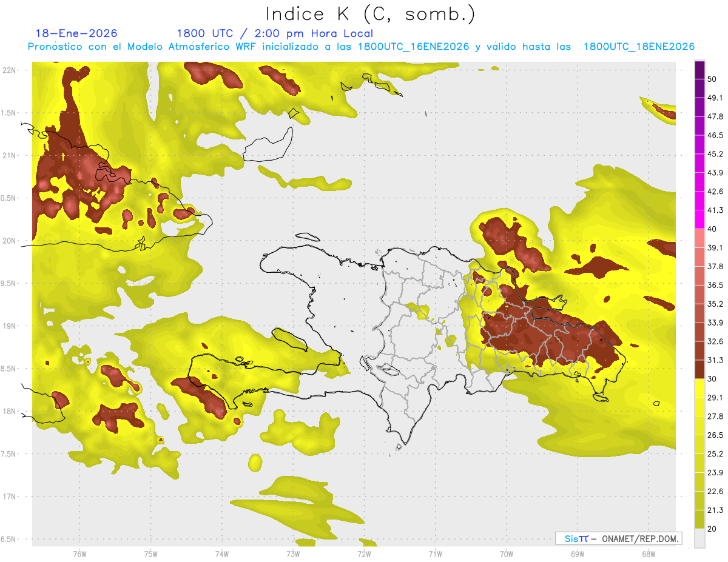Click the legend value "37.8"
Screen dimensions: 728x562
[715, 267]
